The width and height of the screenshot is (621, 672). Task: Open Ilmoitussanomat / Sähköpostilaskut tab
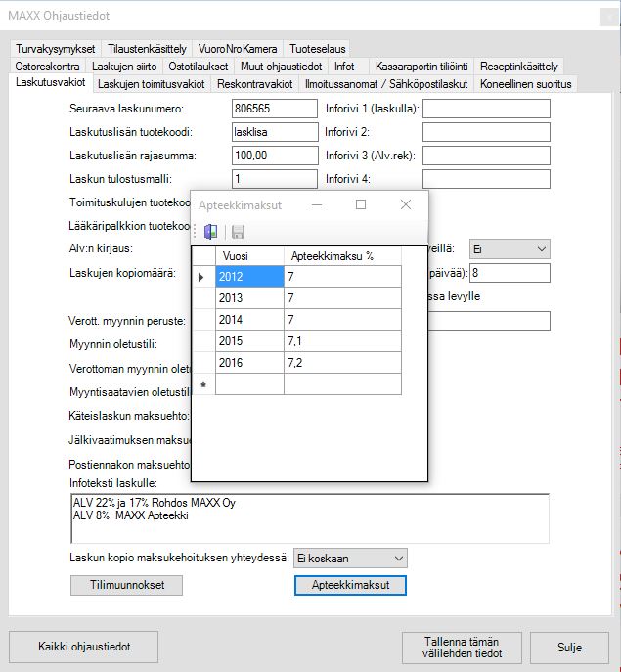[x=386, y=84]
